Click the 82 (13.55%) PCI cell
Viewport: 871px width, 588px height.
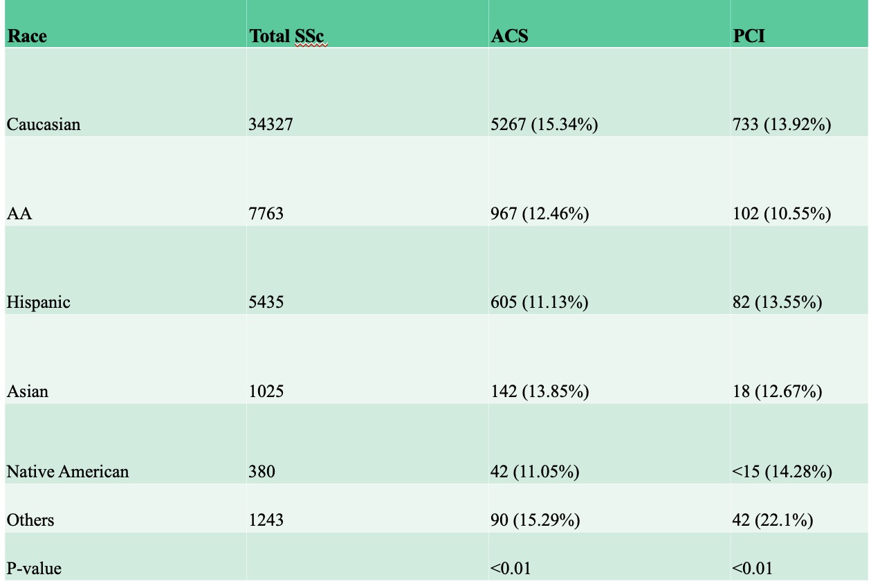(777, 302)
